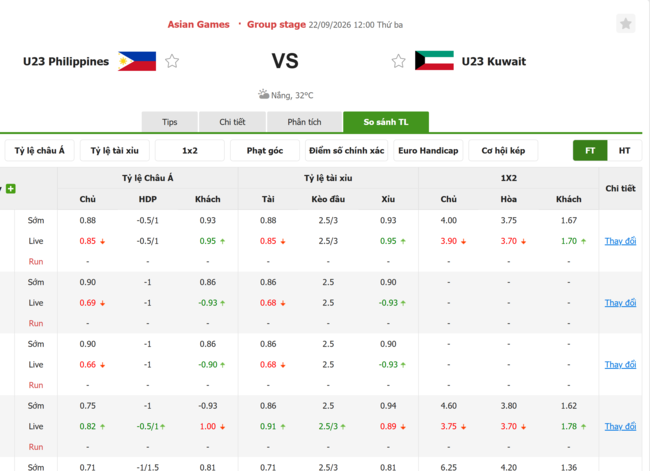
Task: Click the U23 Philippines team name
Action: tap(66, 61)
